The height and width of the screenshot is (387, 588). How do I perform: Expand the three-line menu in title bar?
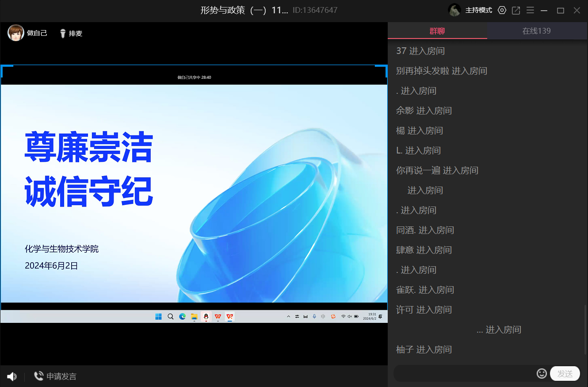point(530,10)
